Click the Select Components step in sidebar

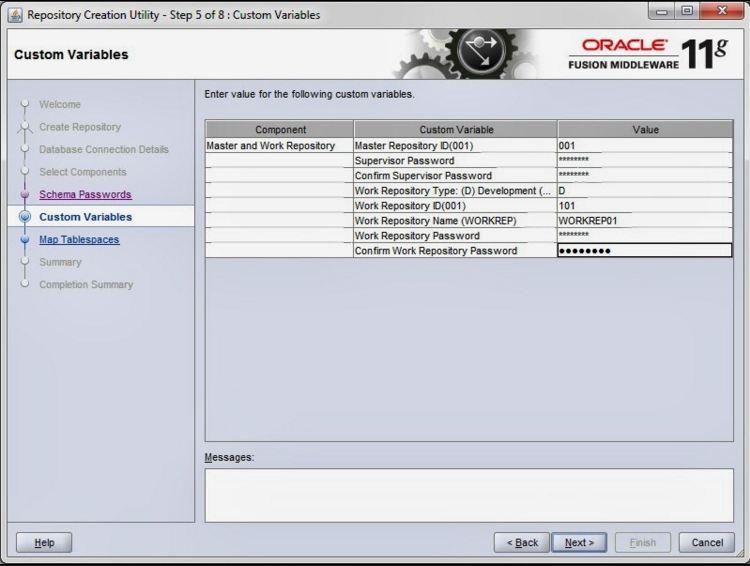pos(83,172)
